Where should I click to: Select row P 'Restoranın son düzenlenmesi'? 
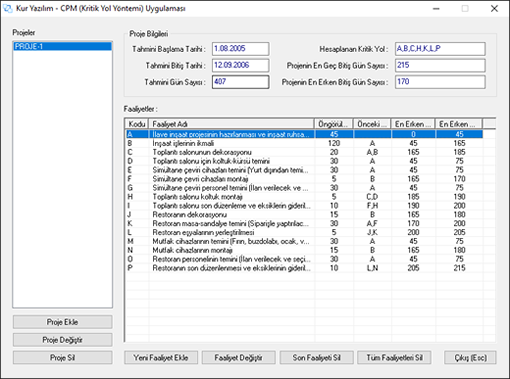click(304, 268)
